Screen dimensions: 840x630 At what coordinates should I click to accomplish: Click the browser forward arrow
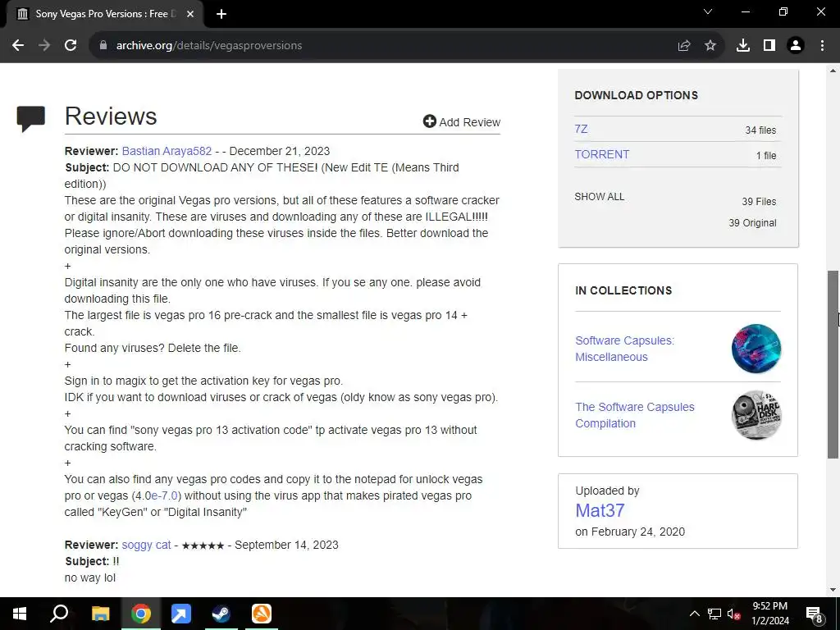tap(44, 46)
